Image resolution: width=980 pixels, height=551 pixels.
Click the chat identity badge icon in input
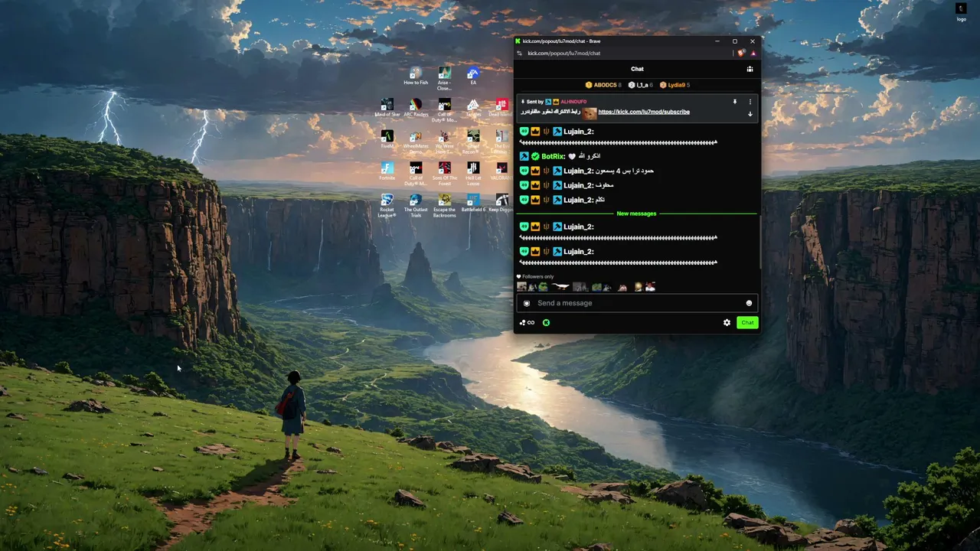tap(527, 303)
